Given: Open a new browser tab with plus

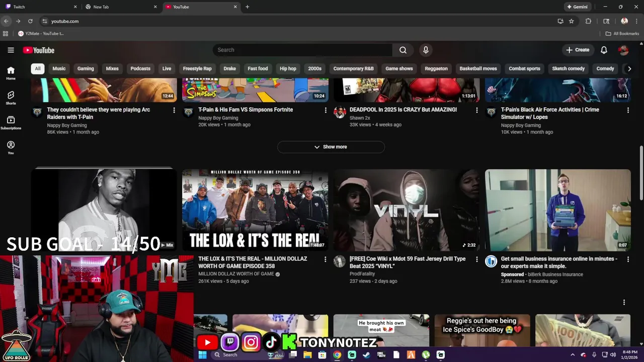Looking at the screenshot, I should pyautogui.click(x=247, y=7).
